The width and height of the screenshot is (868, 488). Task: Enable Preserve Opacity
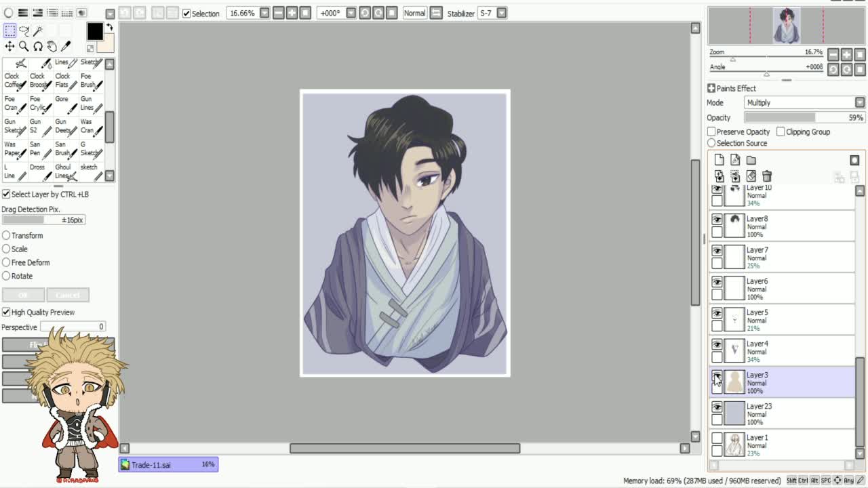[x=711, y=132]
